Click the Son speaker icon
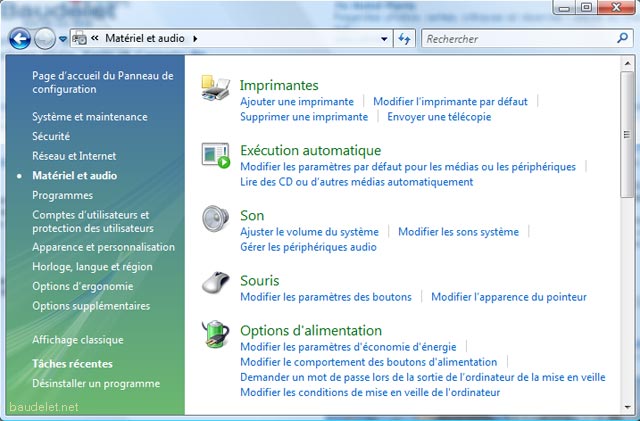Viewport: 640px width, 421px height. (216, 219)
